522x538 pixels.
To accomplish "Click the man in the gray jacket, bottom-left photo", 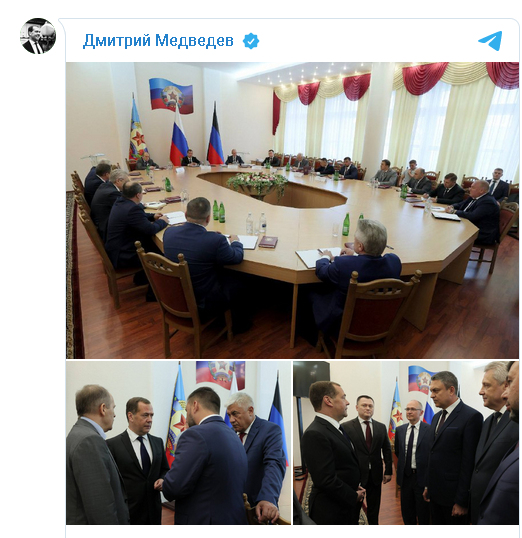I will click(x=94, y=456).
